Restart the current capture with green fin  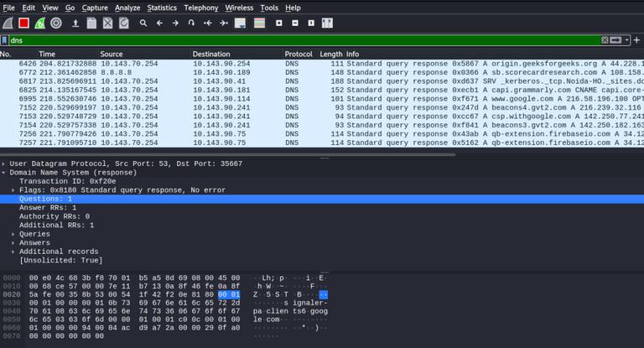click(x=40, y=23)
